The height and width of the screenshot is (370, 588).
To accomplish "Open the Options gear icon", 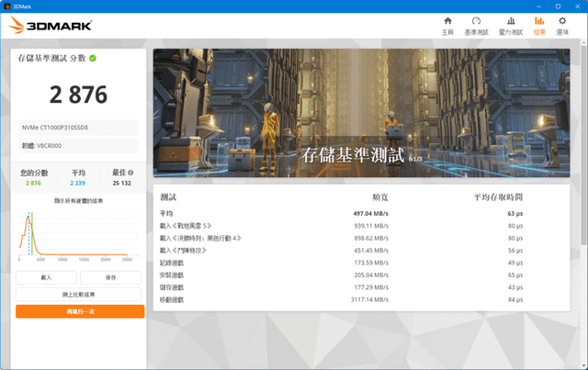I will (x=562, y=21).
